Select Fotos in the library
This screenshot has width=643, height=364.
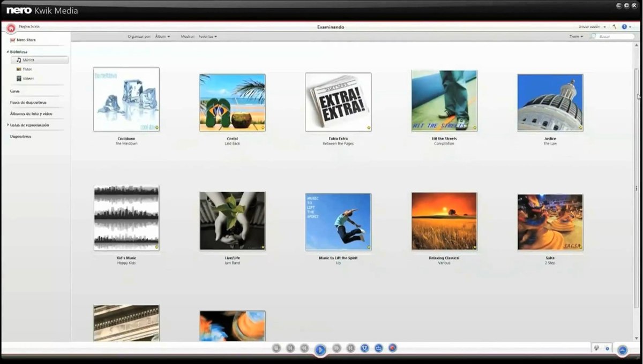pyautogui.click(x=27, y=69)
